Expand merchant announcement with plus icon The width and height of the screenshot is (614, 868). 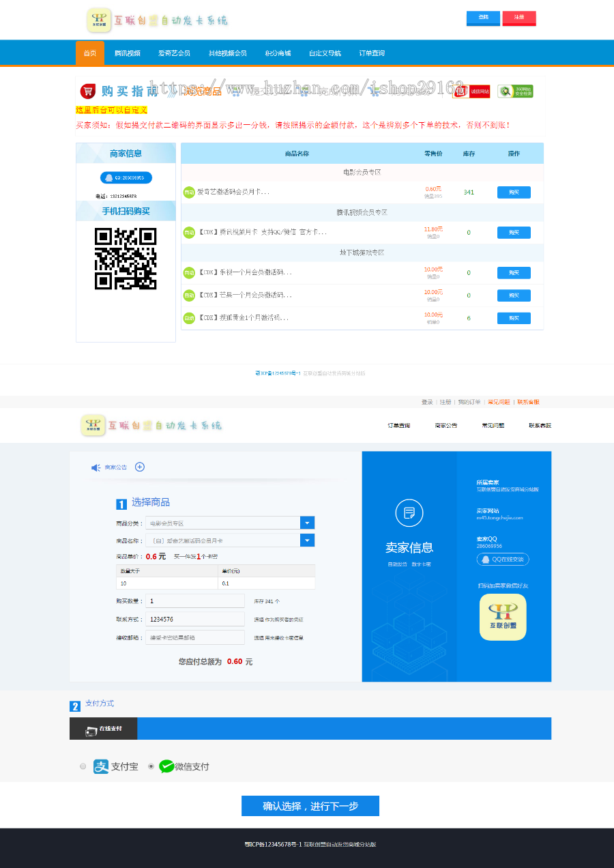click(x=140, y=467)
